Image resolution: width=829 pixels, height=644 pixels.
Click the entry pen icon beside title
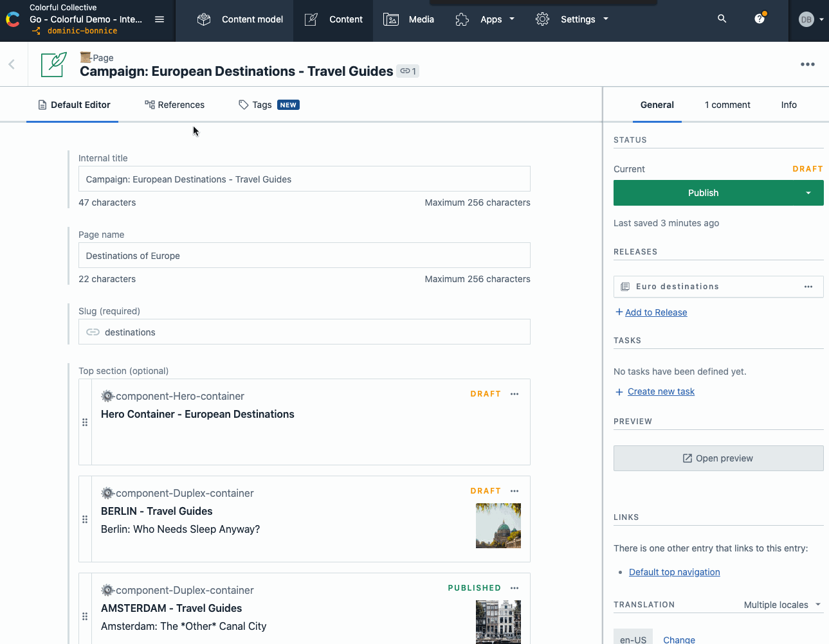[x=54, y=64]
